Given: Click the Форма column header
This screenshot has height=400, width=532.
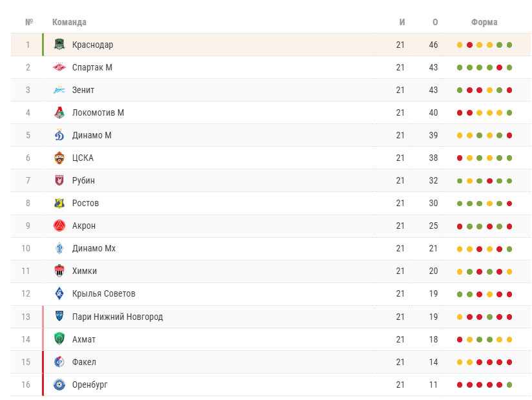Looking at the screenshot, I should point(484,22).
